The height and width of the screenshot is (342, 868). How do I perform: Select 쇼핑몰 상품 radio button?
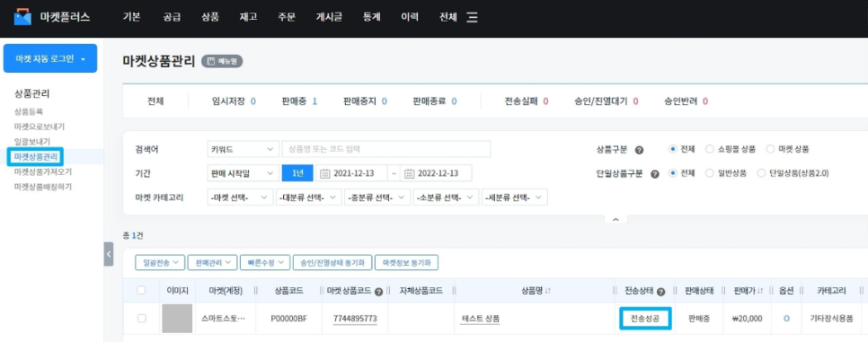point(709,149)
